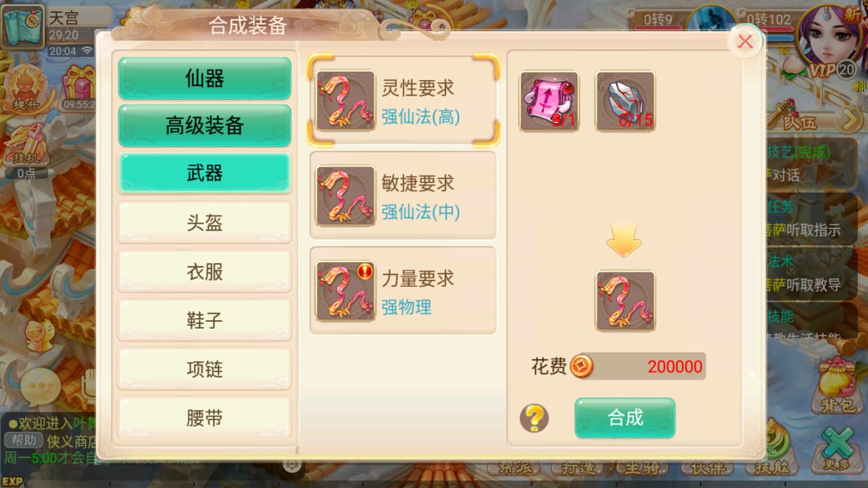Click the gray ore stone material icon

click(x=625, y=101)
